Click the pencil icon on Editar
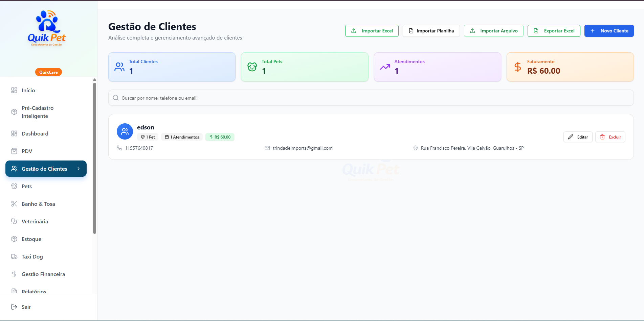 [571, 137]
